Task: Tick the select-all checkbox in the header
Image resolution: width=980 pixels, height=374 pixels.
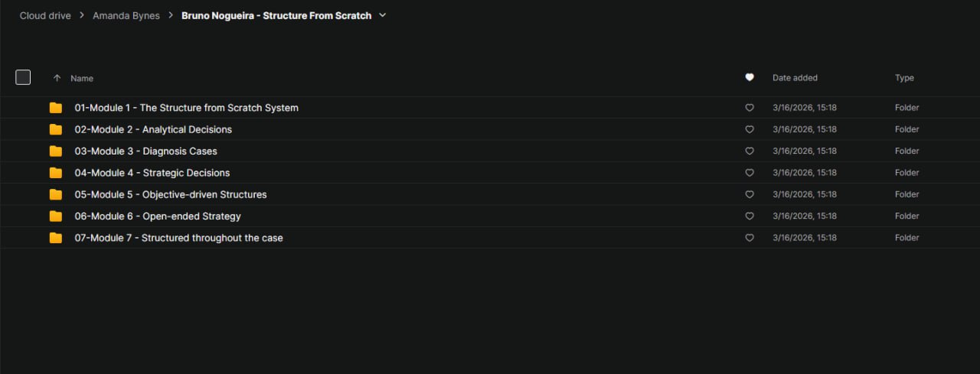Action: click(23, 77)
